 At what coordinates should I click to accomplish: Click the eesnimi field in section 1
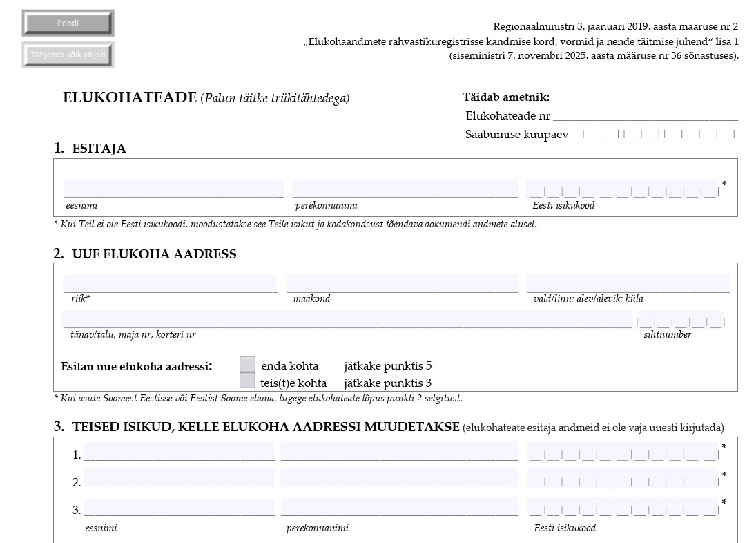tap(173, 188)
